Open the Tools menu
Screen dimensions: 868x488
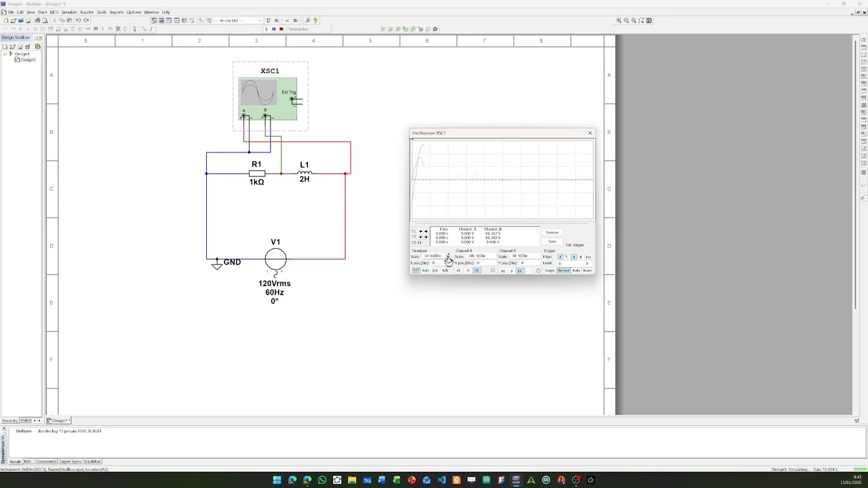click(x=102, y=12)
